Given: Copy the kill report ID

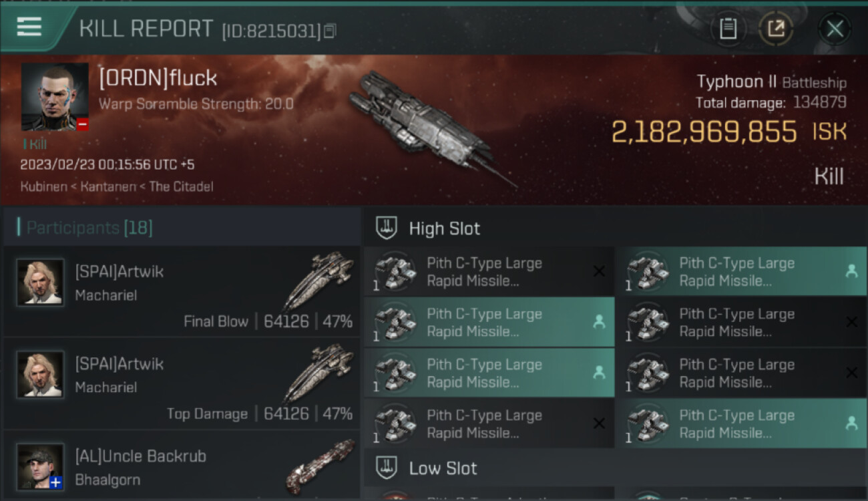Looking at the screenshot, I should tap(330, 31).
